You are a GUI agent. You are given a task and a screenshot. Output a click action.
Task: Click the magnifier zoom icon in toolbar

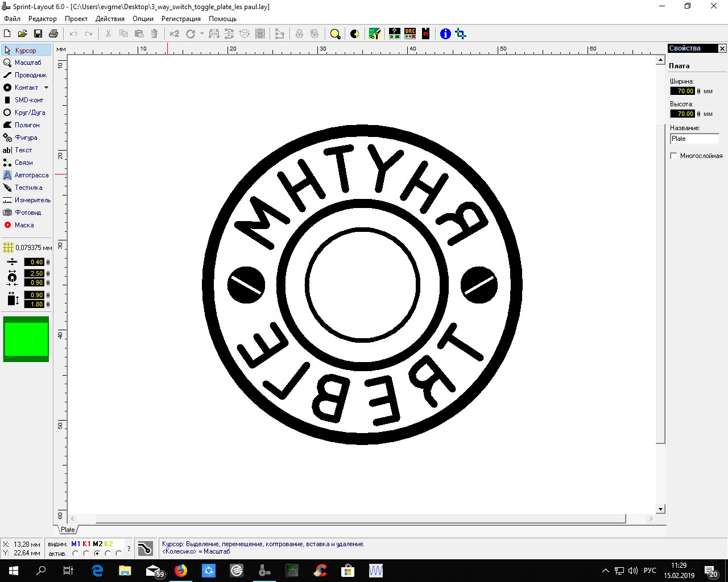click(336, 34)
